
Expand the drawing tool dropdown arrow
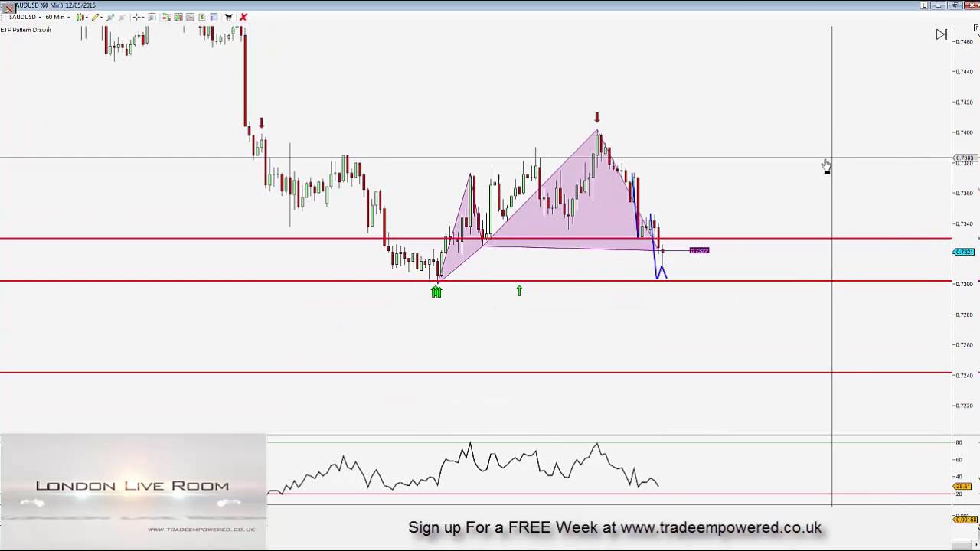point(102,18)
